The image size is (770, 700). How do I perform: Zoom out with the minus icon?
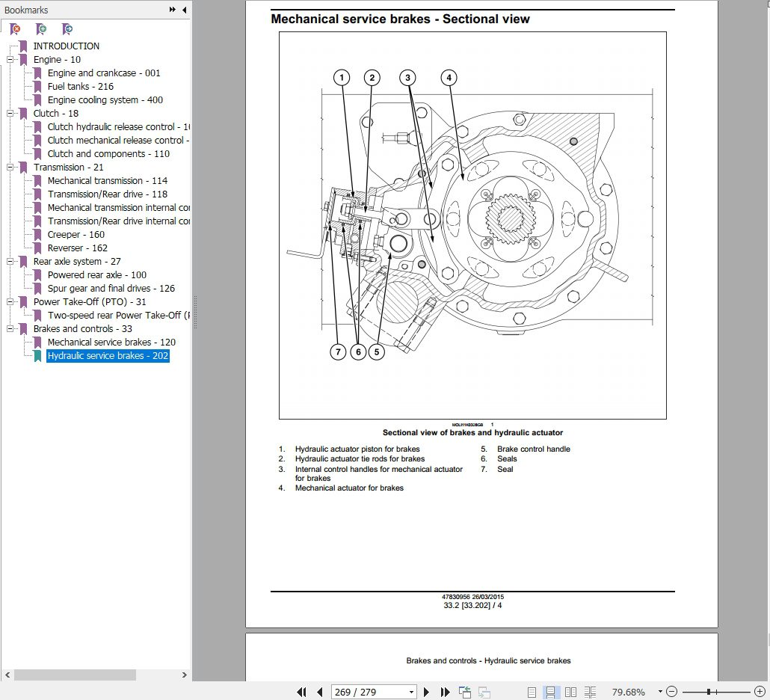pyautogui.click(x=671, y=692)
